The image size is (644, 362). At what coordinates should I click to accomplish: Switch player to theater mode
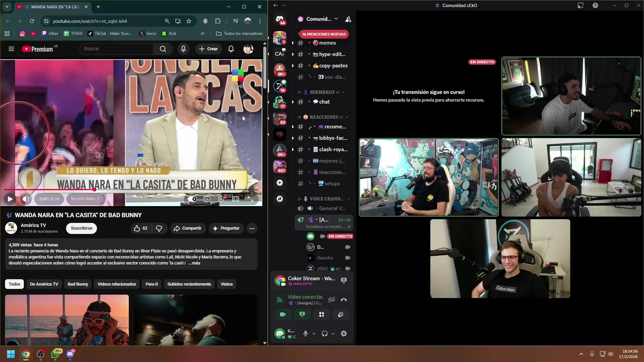235,199
